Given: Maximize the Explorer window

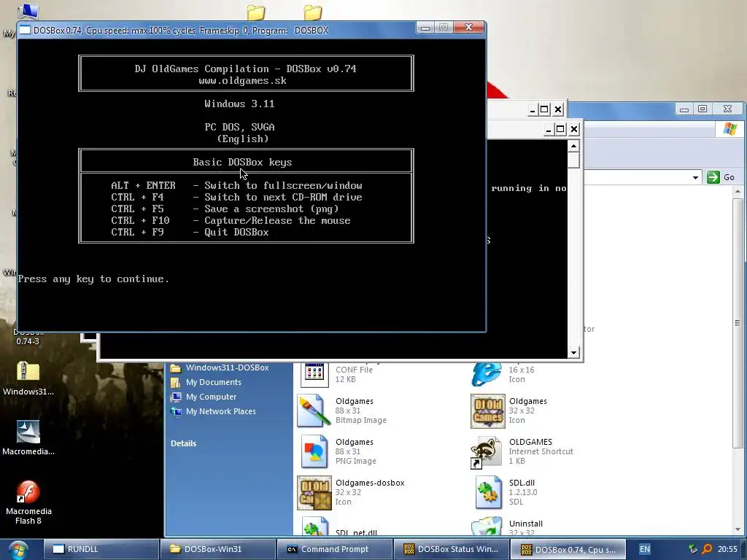Looking at the screenshot, I should (x=703, y=109).
